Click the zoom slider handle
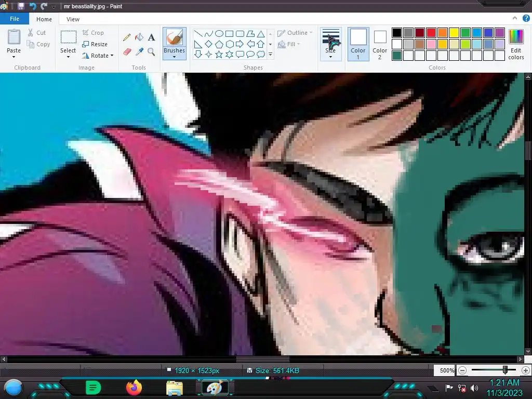 tap(505, 370)
